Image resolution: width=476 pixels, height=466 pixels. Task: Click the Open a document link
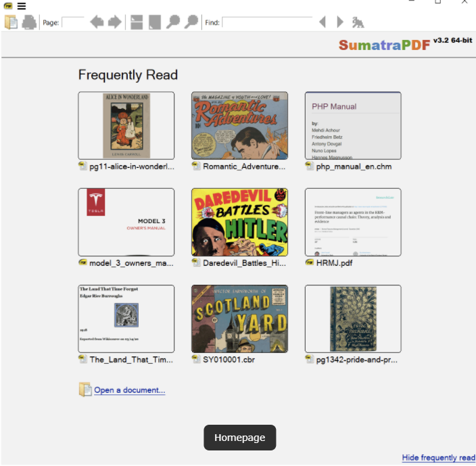coord(130,390)
